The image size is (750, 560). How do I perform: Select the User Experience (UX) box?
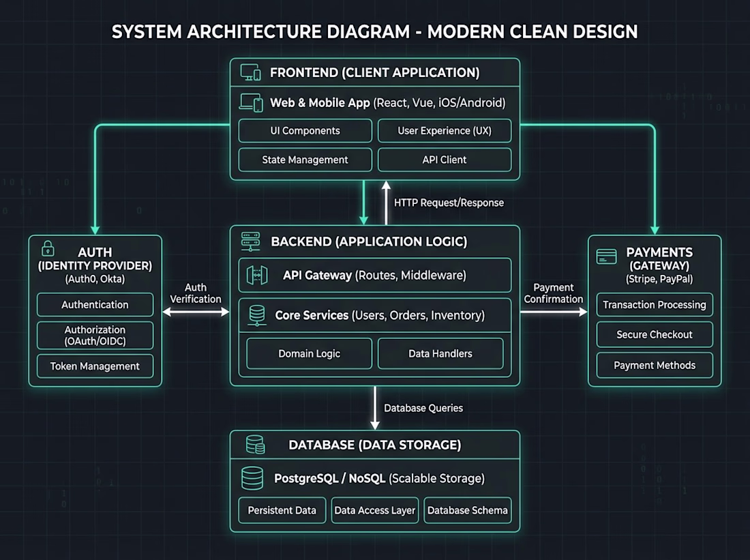[445, 131]
